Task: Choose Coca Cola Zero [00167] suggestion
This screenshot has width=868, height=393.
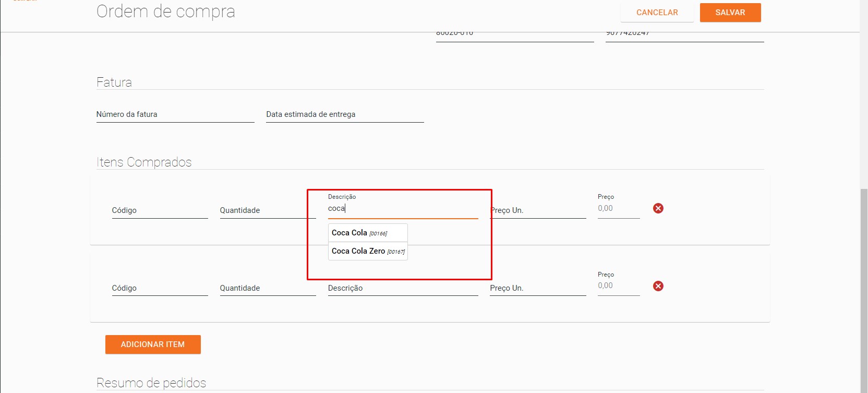Action: (x=368, y=251)
